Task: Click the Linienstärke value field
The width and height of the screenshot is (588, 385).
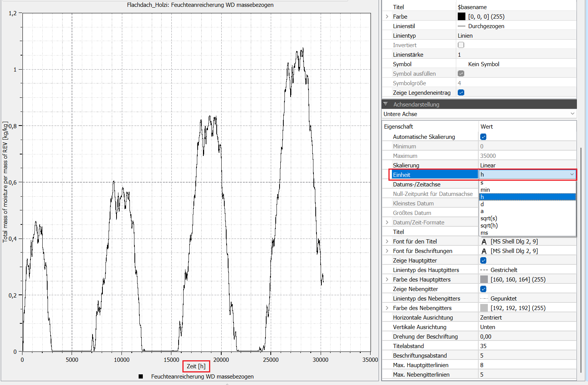Action: pyautogui.click(x=516, y=54)
